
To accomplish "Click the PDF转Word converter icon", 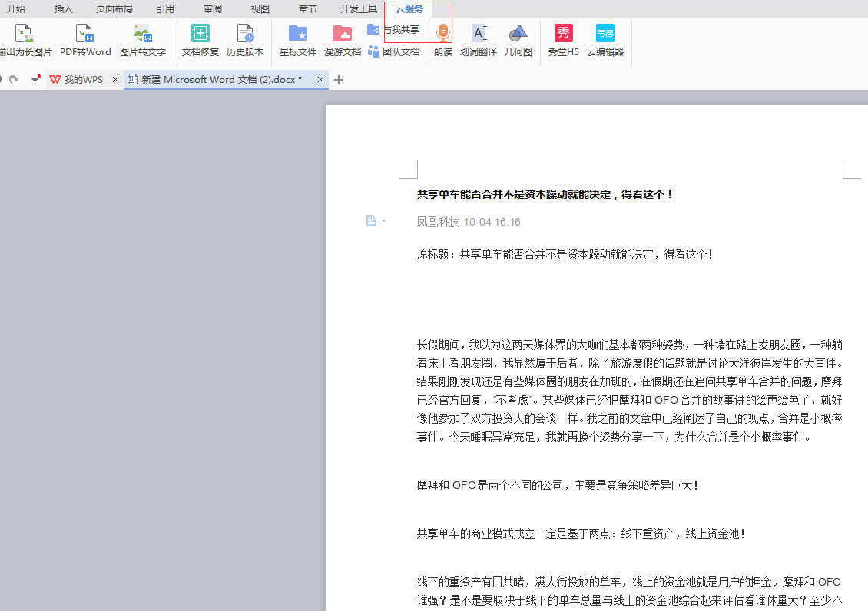I will tap(85, 35).
